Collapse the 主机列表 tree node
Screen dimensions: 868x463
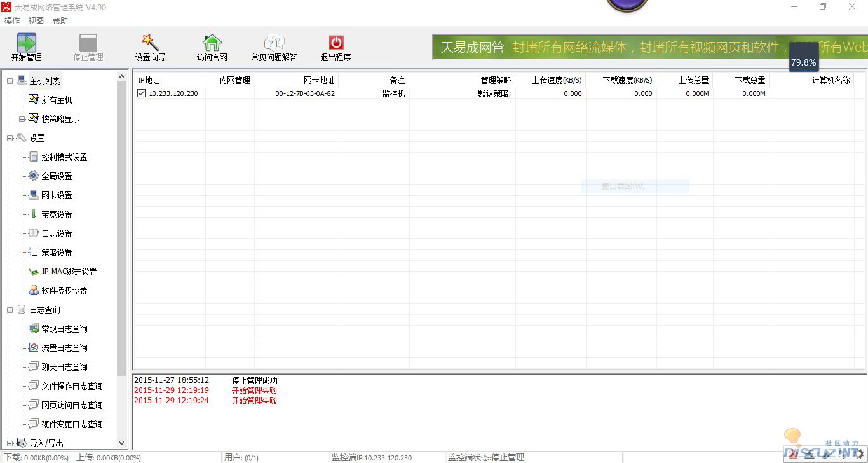click(10, 81)
